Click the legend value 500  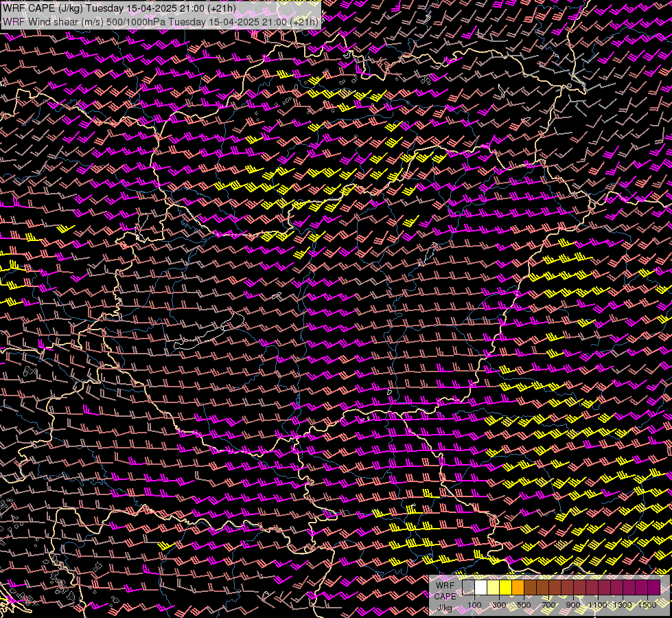(x=524, y=605)
